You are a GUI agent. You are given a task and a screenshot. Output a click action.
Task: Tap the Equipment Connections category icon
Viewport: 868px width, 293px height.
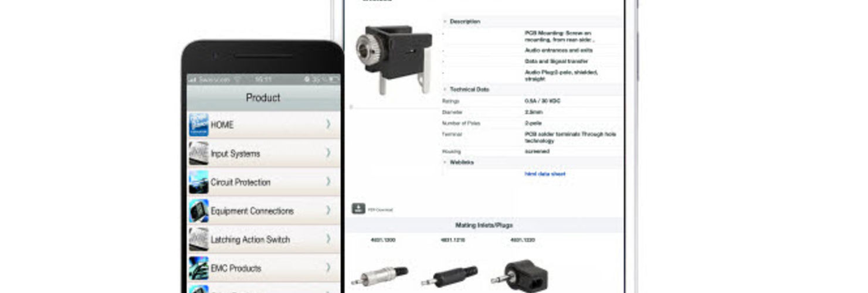coord(198,211)
